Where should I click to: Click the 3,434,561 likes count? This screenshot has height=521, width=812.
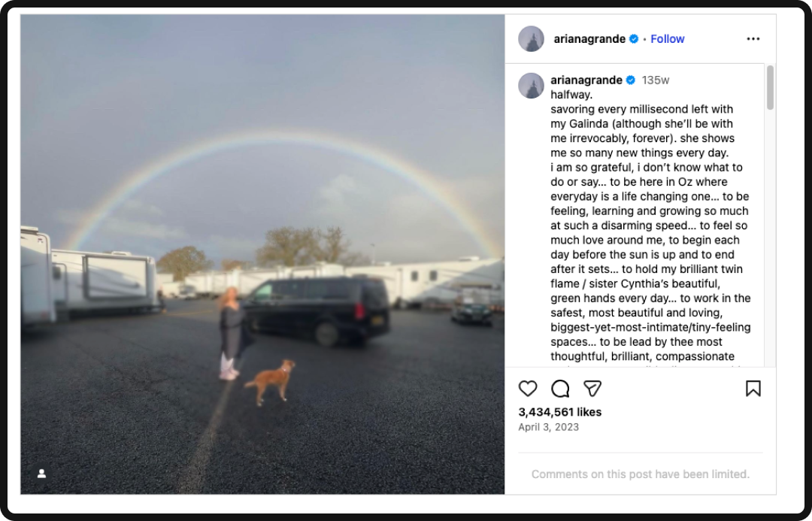point(560,412)
